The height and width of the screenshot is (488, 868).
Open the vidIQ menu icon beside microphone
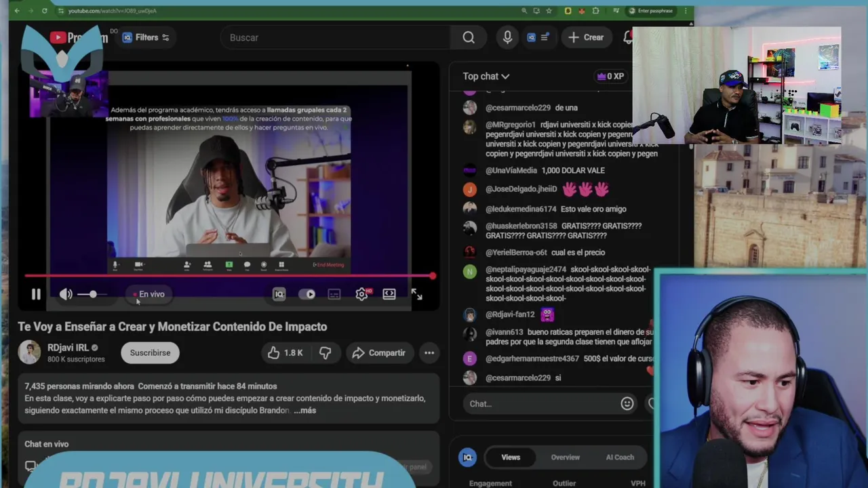(538, 37)
